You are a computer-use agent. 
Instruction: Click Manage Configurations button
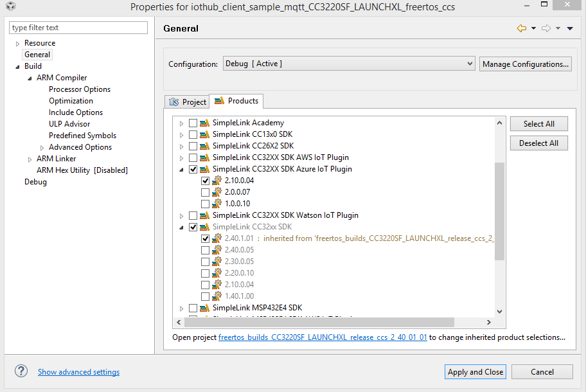pyautogui.click(x=526, y=64)
